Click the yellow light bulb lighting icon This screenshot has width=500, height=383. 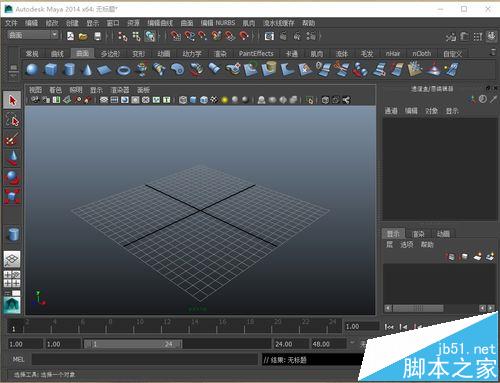(224, 100)
